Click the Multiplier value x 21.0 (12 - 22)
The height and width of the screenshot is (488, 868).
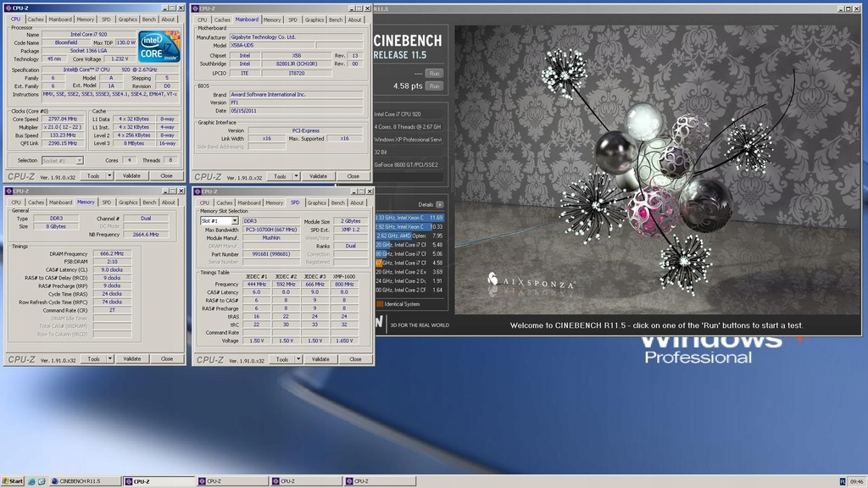[x=64, y=127]
